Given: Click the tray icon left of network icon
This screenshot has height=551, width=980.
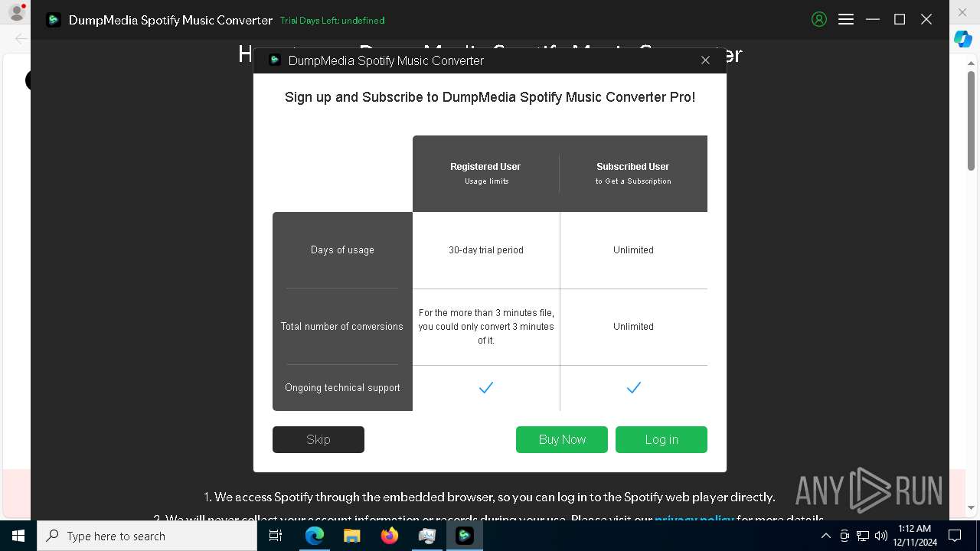Looking at the screenshot, I should coord(844,536).
